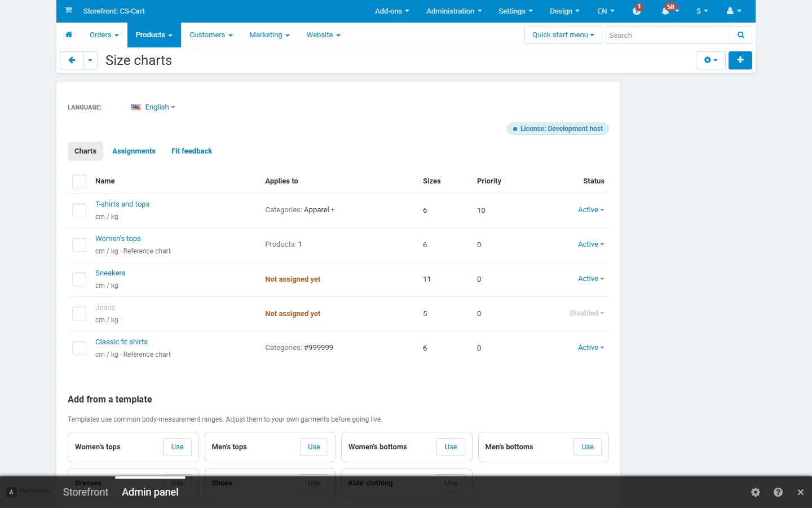This screenshot has height=508, width=812.
Task: Check the Sneakers row checkbox
Action: (80, 279)
